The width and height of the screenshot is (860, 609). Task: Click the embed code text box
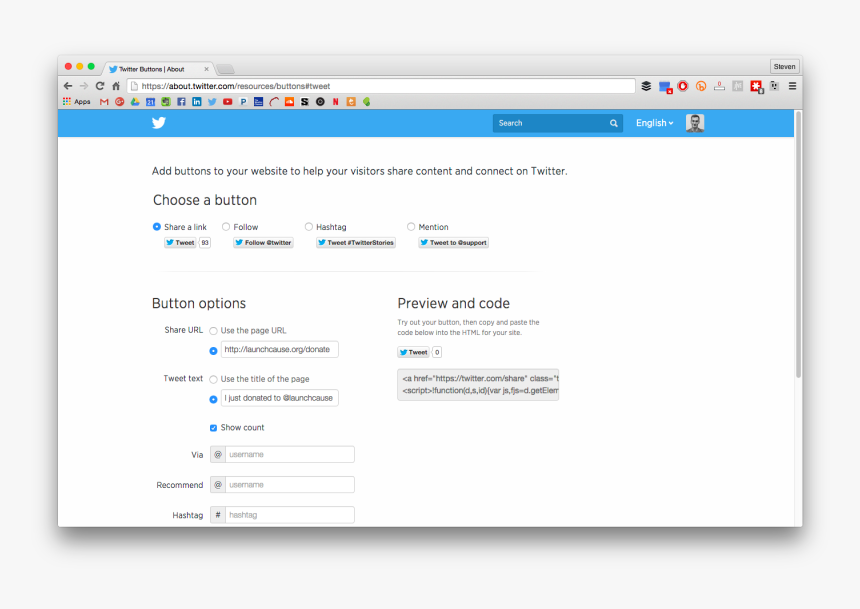click(x=478, y=385)
